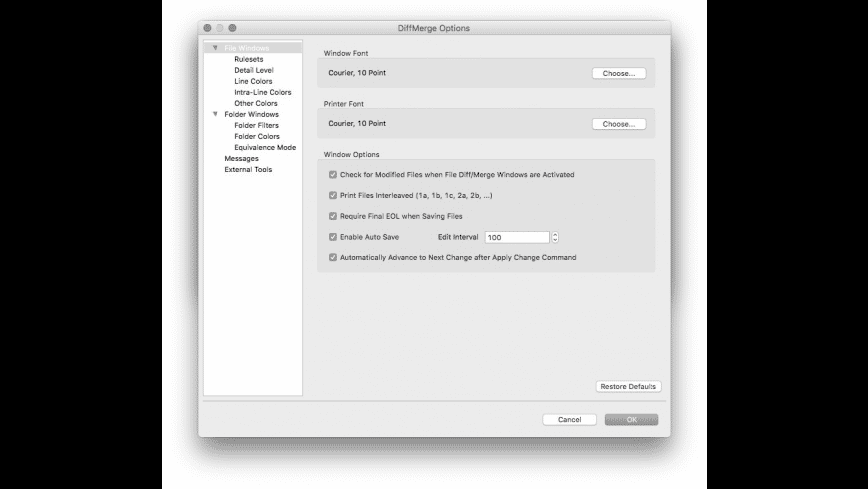
Task: Click the Edit Interval stepper arrows
Action: 555,238
